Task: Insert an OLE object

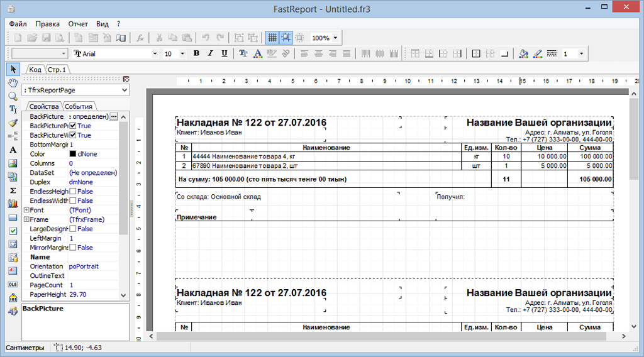Action: (13, 285)
